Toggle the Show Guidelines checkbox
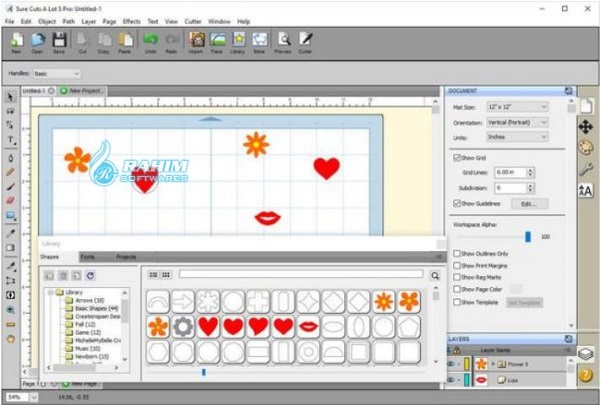600x405 pixels. tap(457, 203)
